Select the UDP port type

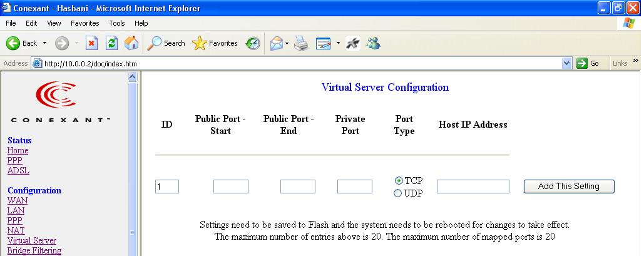coord(397,193)
